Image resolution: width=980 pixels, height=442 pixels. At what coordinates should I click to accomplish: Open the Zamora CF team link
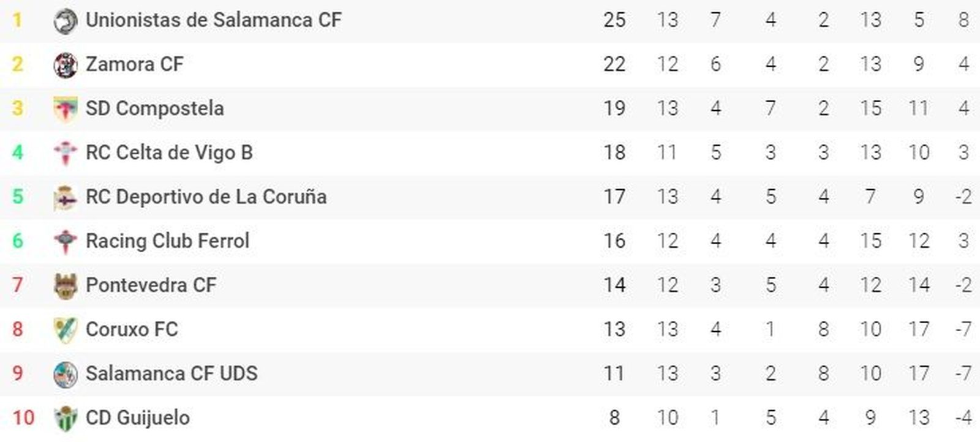(x=135, y=64)
